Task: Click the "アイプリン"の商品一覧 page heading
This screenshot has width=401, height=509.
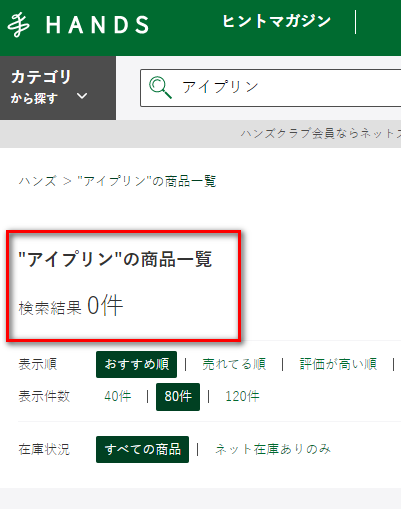Action: 115,259
